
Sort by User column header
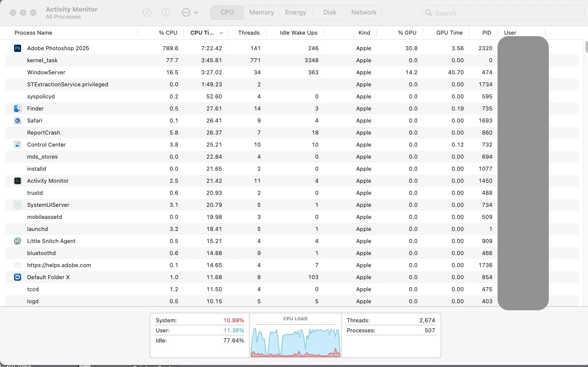tap(510, 33)
